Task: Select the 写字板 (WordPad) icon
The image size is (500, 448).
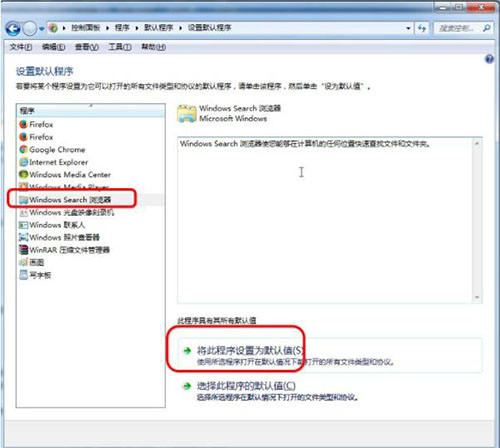Action: pos(23,275)
